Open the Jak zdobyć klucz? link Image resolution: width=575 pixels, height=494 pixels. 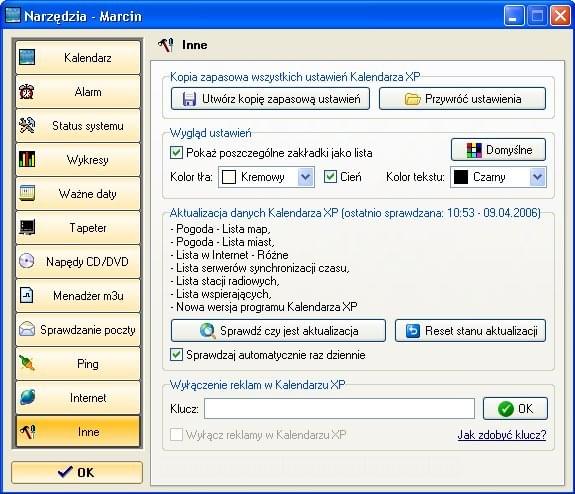tap(502, 435)
